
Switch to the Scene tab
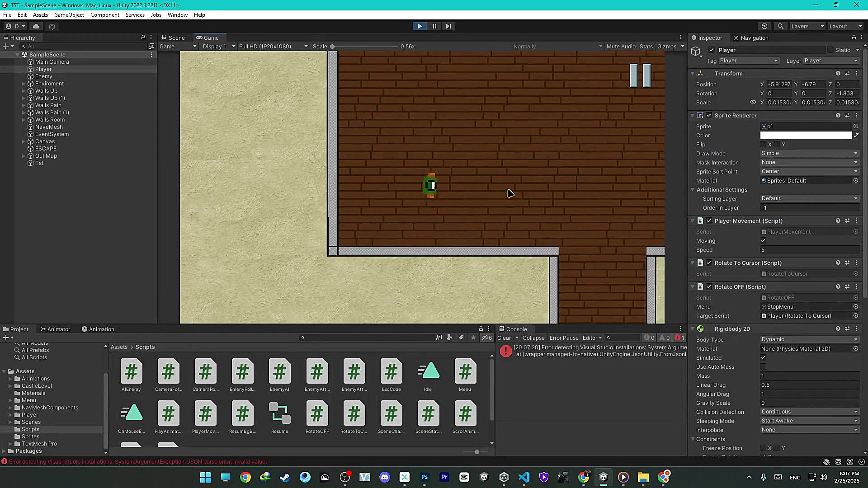pyautogui.click(x=173, y=38)
